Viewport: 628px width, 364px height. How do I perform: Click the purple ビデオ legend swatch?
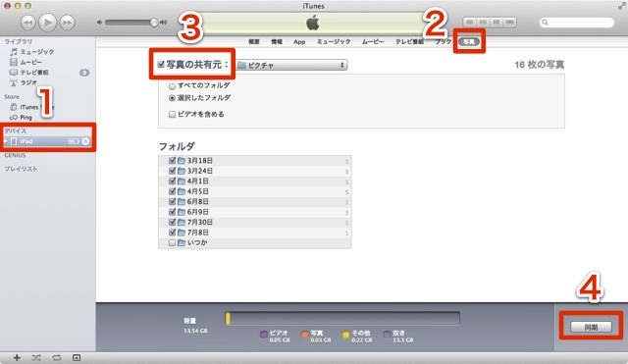(x=264, y=335)
